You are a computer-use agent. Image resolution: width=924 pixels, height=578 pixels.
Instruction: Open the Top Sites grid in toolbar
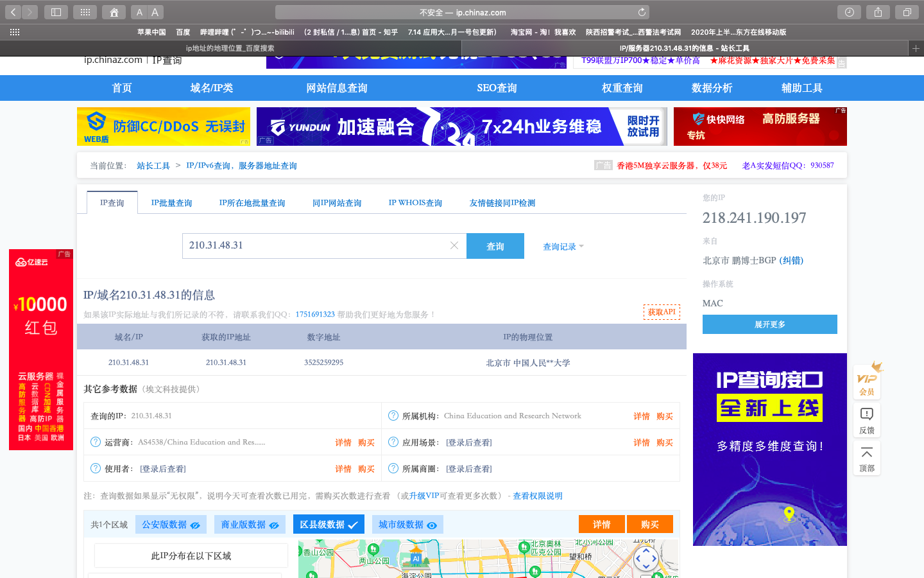[x=85, y=12]
